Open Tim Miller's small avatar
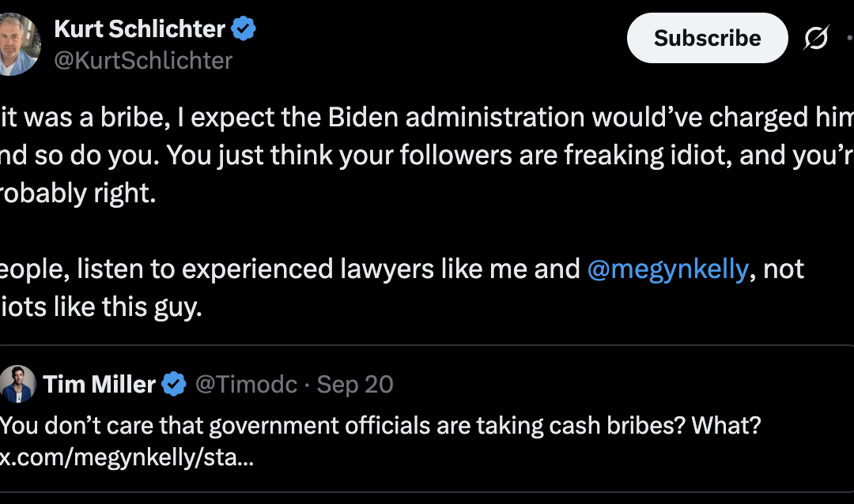The width and height of the screenshot is (854, 504). click(x=17, y=385)
